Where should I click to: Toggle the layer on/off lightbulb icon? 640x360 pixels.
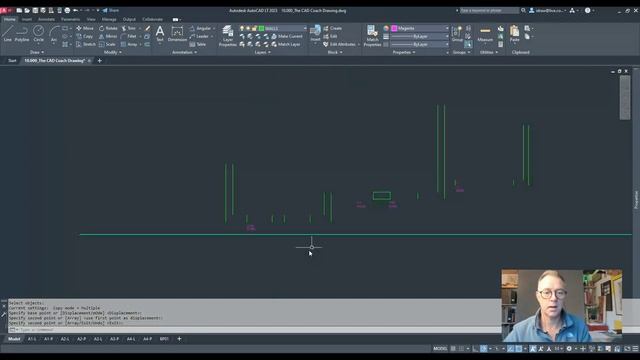click(x=242, y=28)
